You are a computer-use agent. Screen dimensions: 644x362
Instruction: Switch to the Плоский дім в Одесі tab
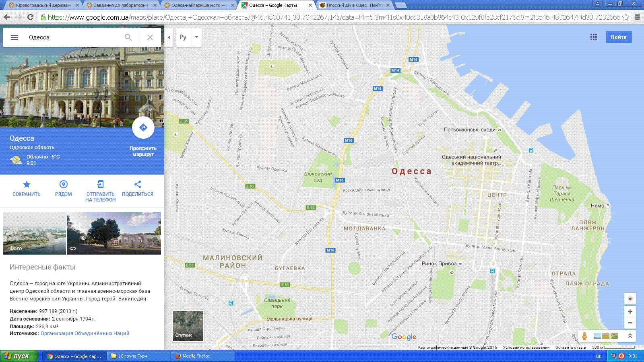click(354, 5)
